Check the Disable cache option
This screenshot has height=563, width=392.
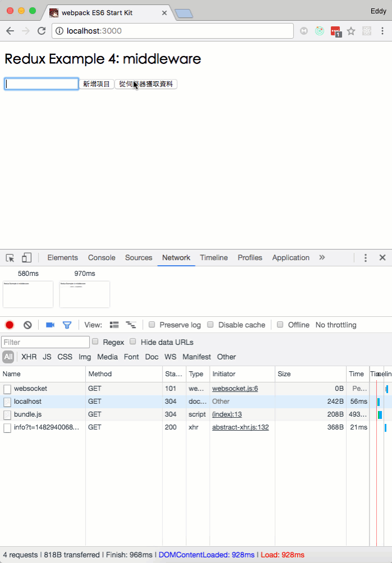click(x=211, y=325)
